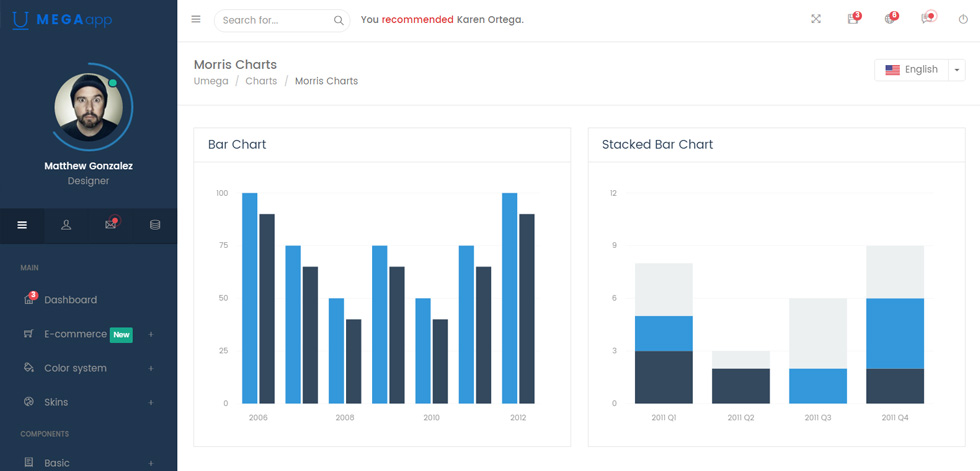
Task: Open the language dropdown caret
Action: pos(957,70)
